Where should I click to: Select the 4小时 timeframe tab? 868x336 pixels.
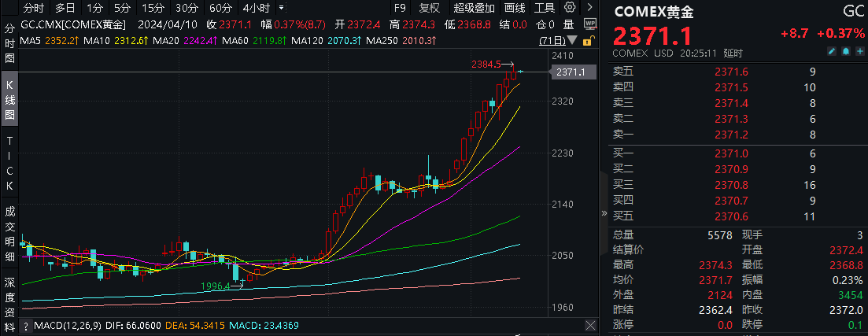pos(257,8)
